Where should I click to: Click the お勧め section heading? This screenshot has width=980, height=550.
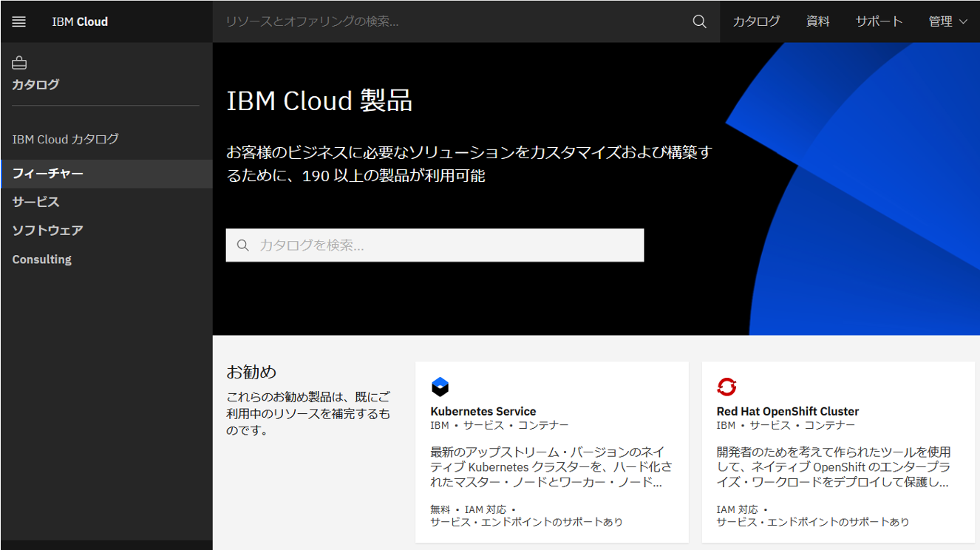251,372
